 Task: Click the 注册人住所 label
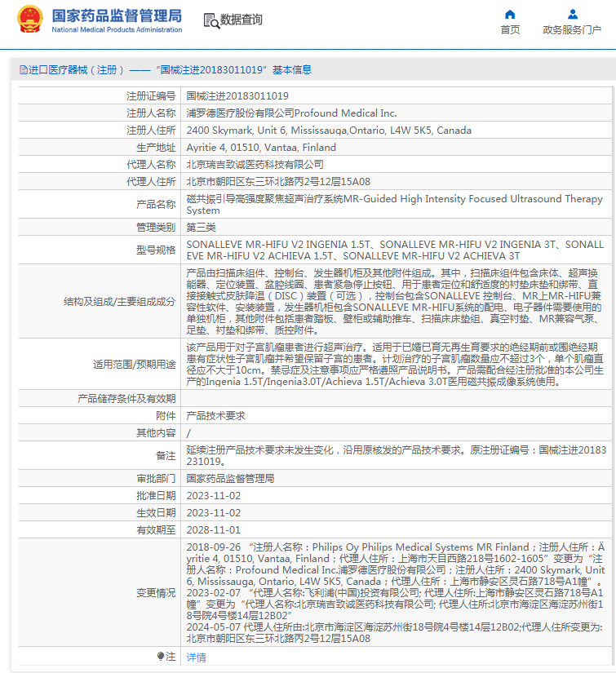(151, 130)
